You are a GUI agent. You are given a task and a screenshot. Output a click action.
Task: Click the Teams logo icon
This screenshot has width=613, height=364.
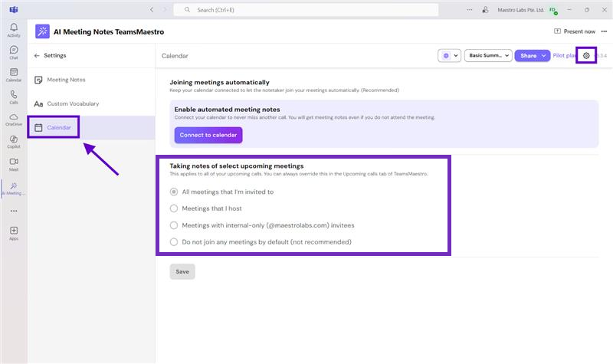(14, 9)
